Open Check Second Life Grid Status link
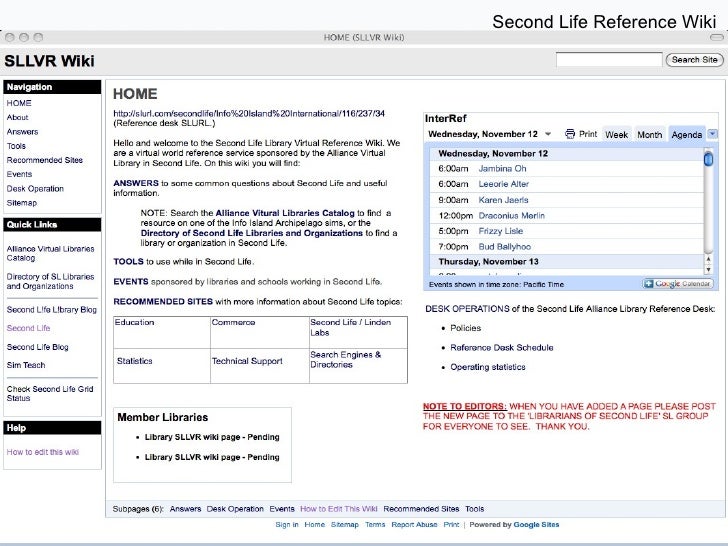728x546 pixels. coord(50,393)
